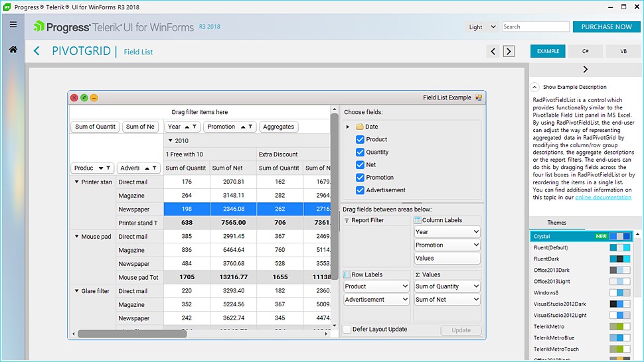The height and width of the screenshot is (362, 644).
Task: Click the filter icon on Year field
Action: coord(195,127)
